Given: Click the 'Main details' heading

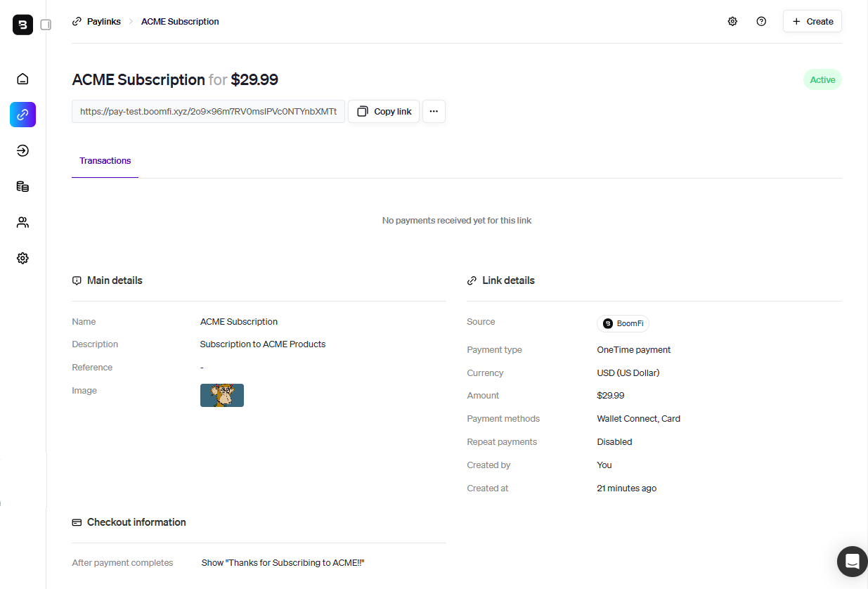Looking at the screenshot, I should click(115, 280).
